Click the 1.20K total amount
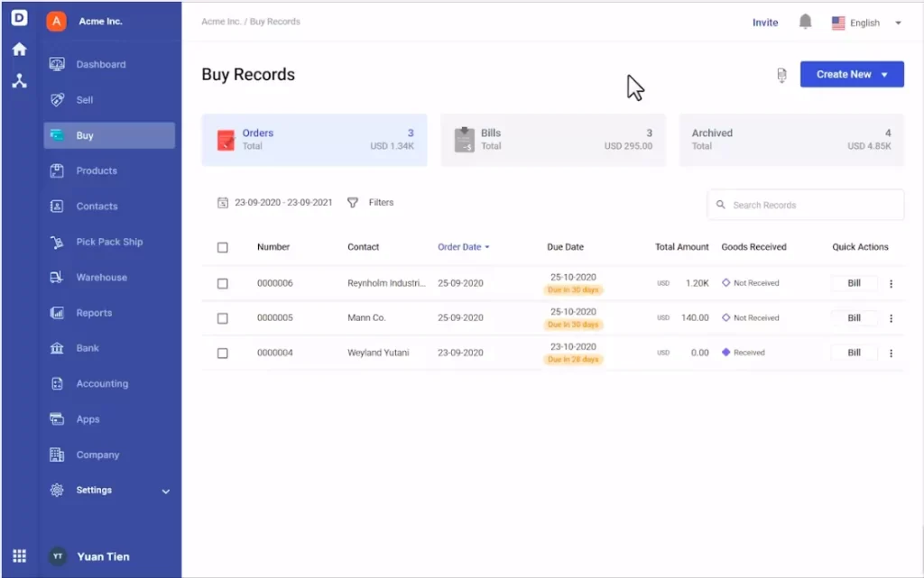 point(698,283)
